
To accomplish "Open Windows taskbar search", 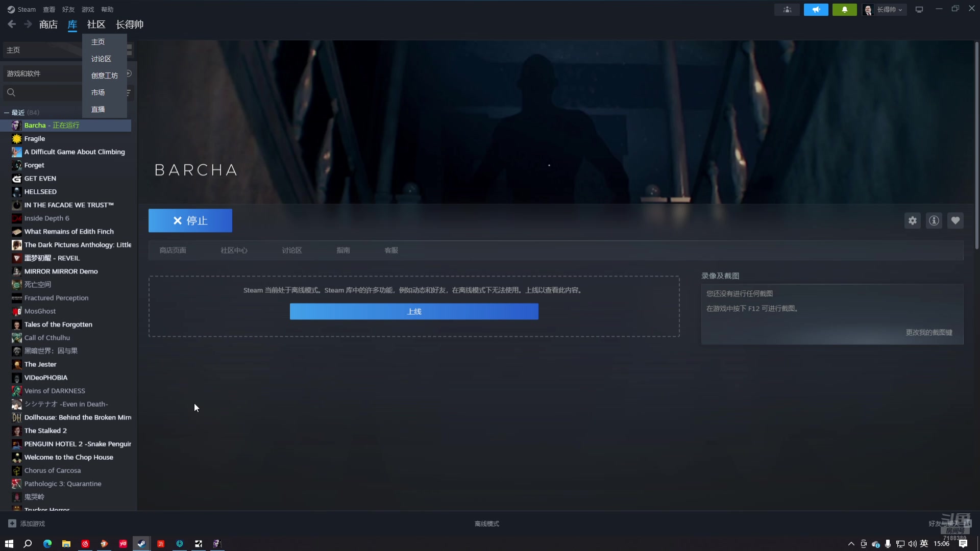I will (x=28, y=543).
